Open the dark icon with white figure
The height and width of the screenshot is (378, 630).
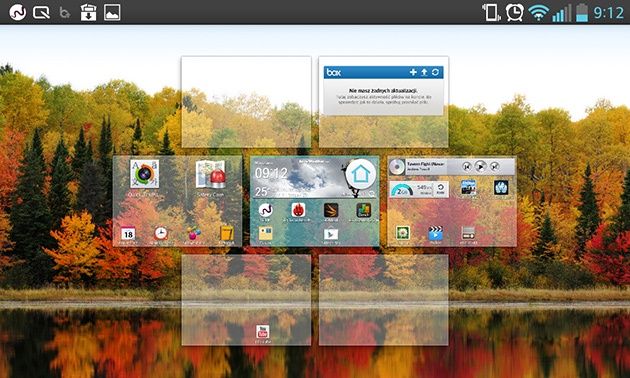pos(501,187)
